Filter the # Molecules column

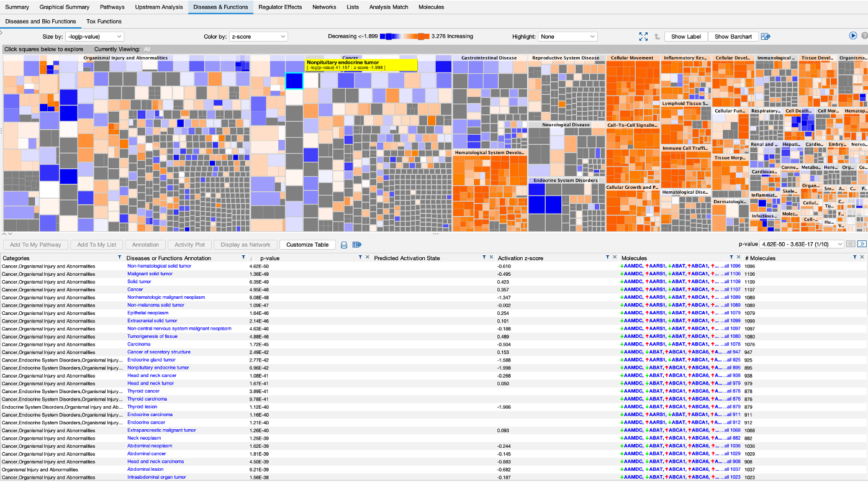coord(855,257)
